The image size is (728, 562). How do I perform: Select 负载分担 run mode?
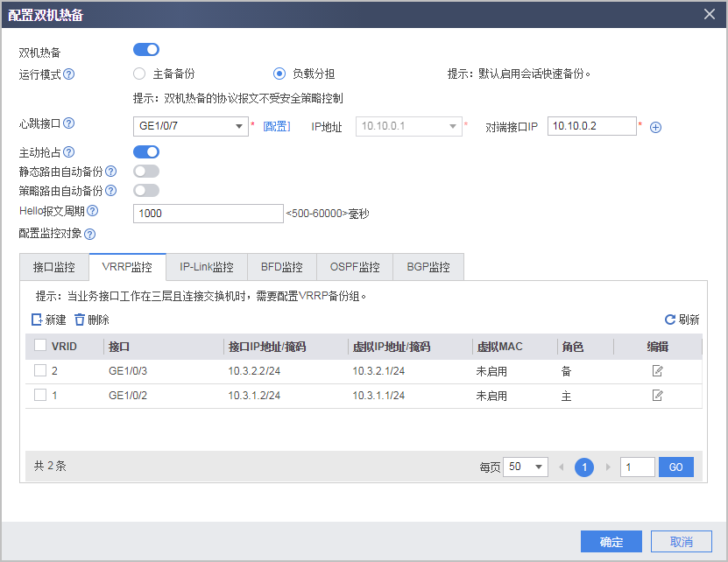pyautogui.click(x=279, y=74)
